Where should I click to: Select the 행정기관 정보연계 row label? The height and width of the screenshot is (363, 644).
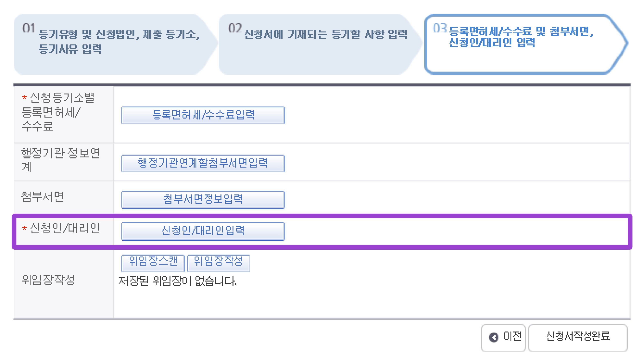coord(60,160)
